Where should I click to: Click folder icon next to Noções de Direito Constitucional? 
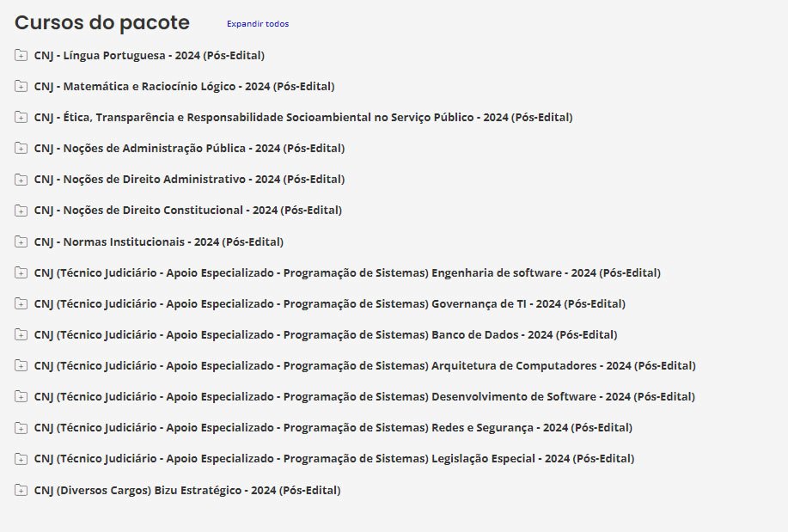[21, 211]
